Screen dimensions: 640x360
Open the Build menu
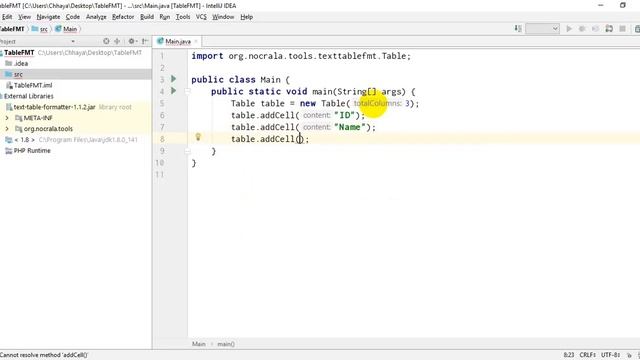click(147, 17)
